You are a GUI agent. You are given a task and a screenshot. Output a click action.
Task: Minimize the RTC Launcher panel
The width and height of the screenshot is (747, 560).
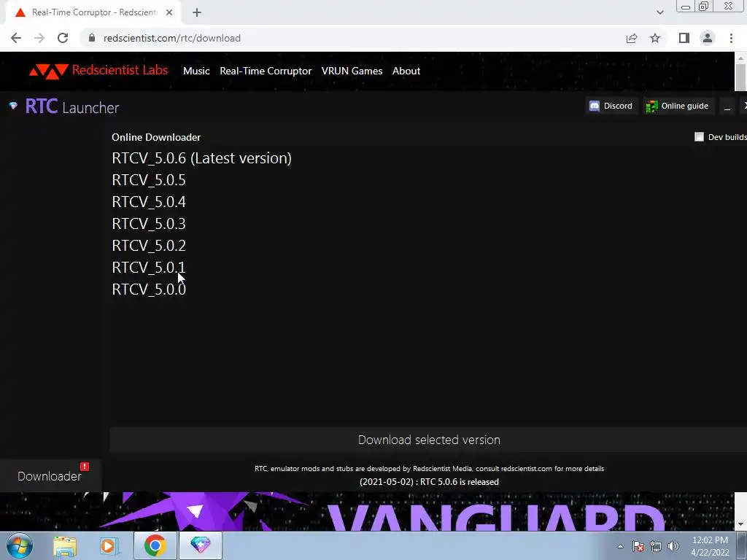(727, 106)
